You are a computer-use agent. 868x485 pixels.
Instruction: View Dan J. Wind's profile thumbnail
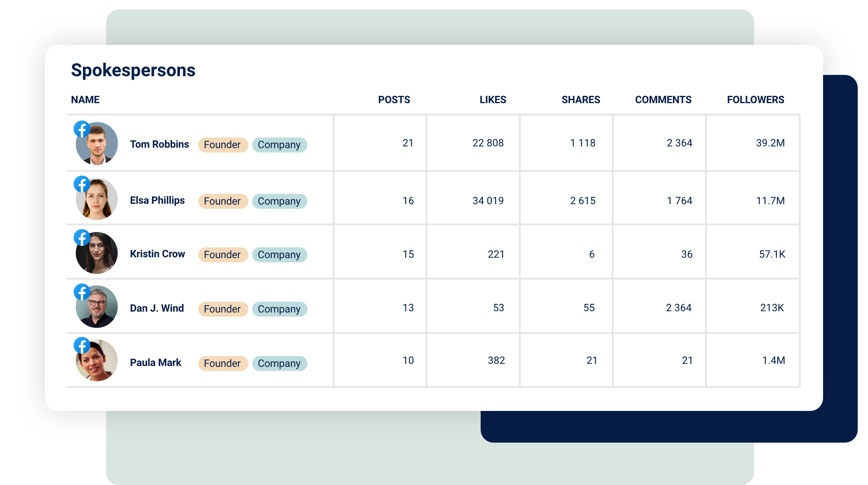pos(96,306)
